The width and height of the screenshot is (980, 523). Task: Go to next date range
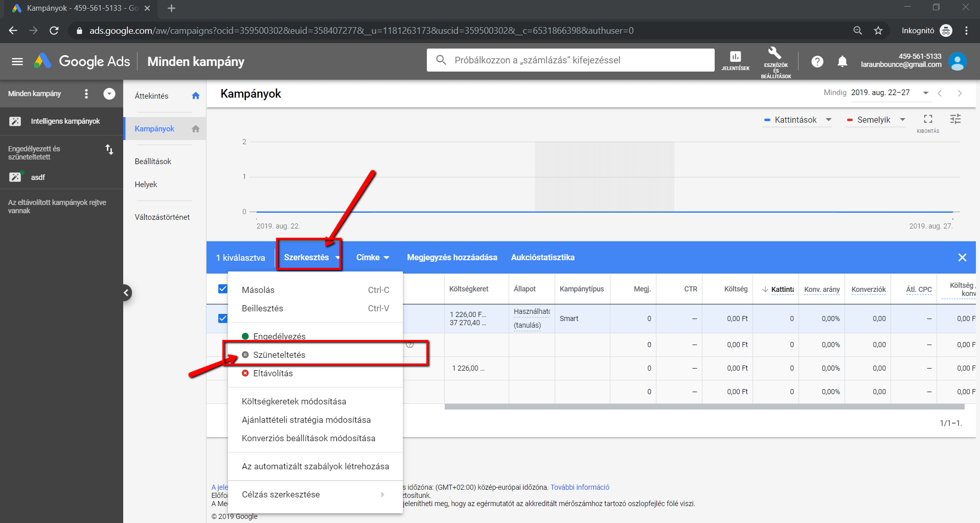pyautogui.click(x=960, y=93)
